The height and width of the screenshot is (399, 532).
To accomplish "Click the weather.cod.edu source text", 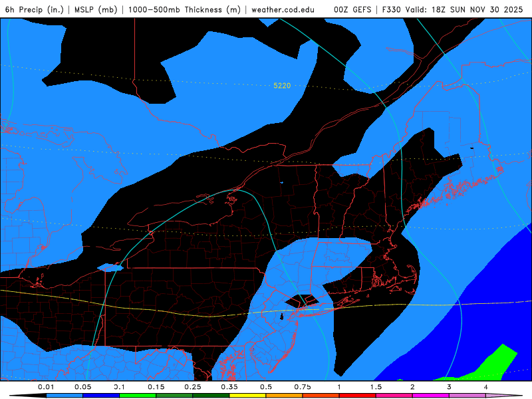I will (x=283, y=9).
